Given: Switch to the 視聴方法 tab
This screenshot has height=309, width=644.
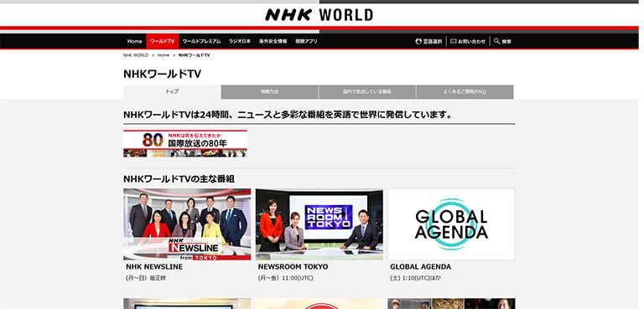Looking at the screenshot, I should pyautogui.click(x=269, y=92).
